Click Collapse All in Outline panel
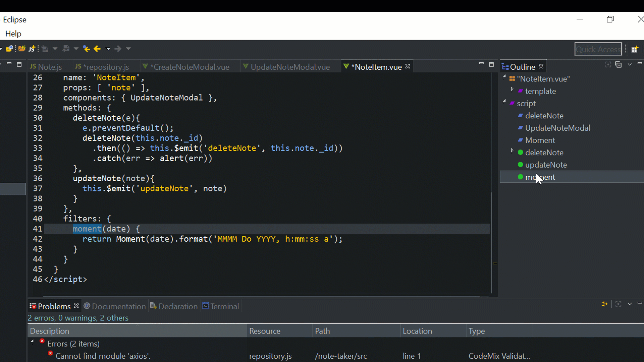 click(x=619, y=65)
